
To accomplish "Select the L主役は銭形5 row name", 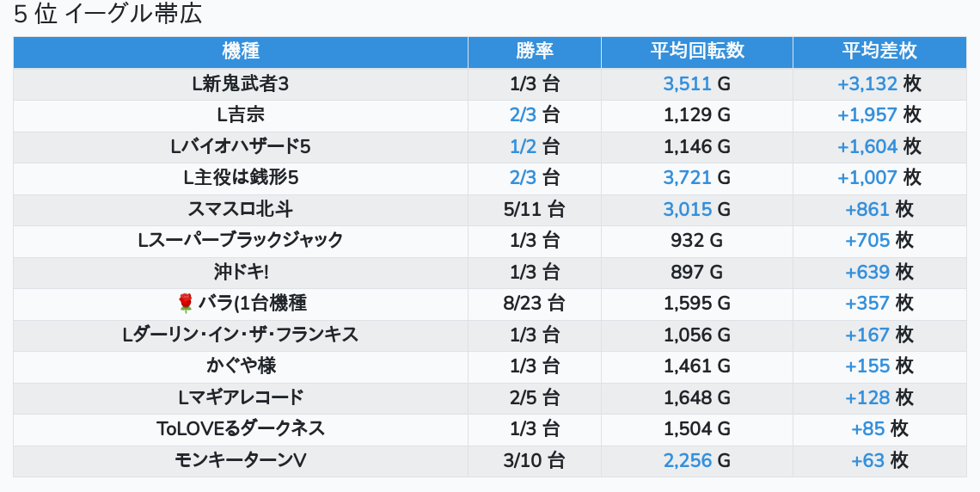I will (x=241, y=178).
